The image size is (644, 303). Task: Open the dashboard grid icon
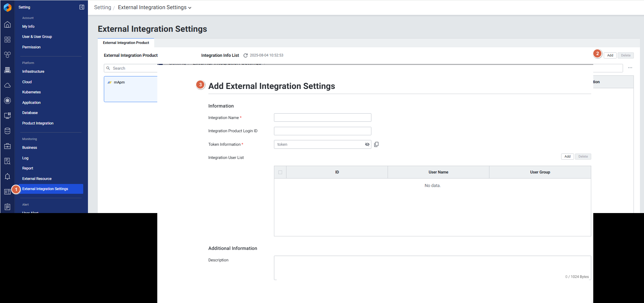click(x=7, y=40)
